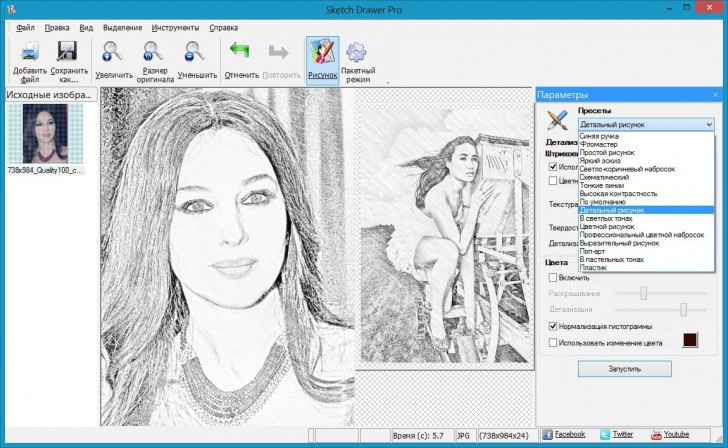Image resolution: width=728 pixels, height=448 pixels.
Task: Open the Файл menu
Action: pyautogui.click(x=25, y=28)
